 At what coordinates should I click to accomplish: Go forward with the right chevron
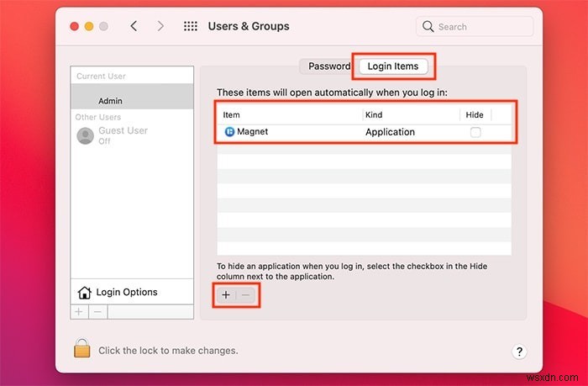click(x=160, y=26)
